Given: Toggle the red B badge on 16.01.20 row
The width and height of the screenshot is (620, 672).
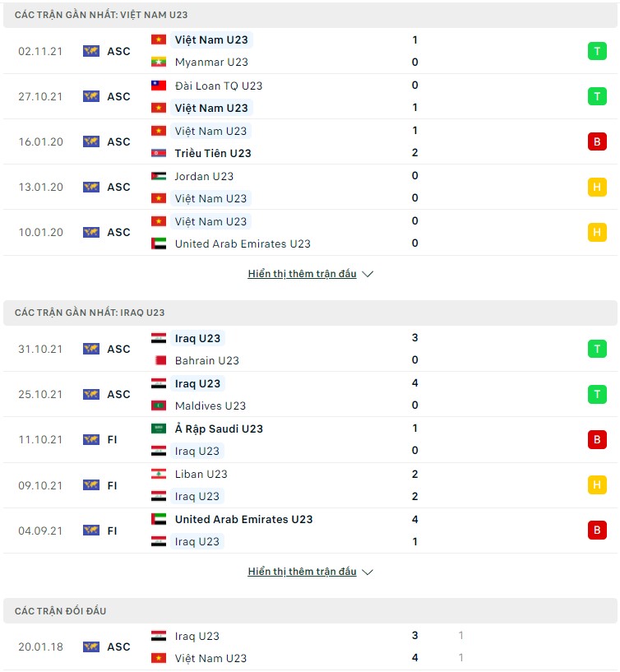Looking at the screenshot, I should (x=598, y=141).
